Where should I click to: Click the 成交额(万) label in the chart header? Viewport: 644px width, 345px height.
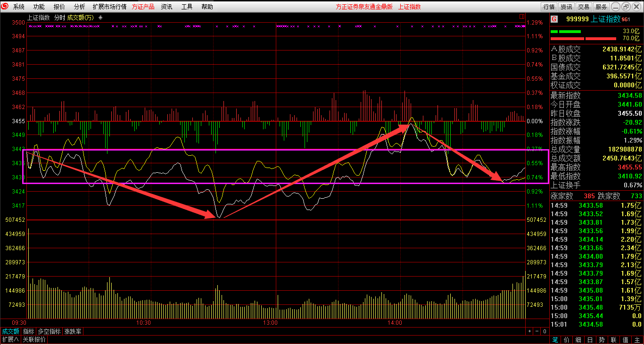point(81,17)
